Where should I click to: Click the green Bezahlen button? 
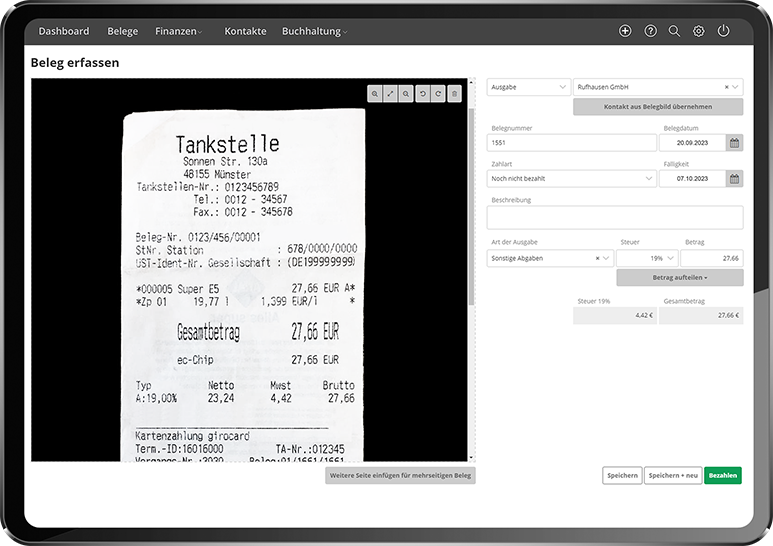tap(722, 476)
